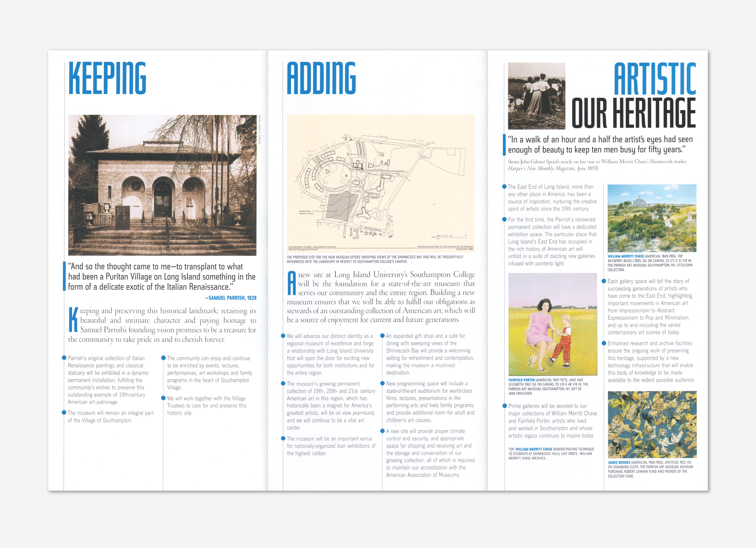Click the "Preliminary Site Plan" label on the map
This screenshot has width=756, height=548.
[x=445, y=248]
